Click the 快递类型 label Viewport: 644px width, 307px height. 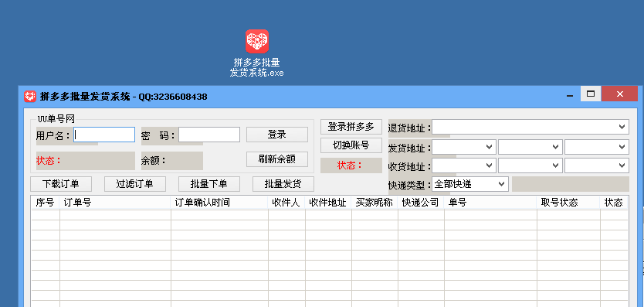tap(409, 185)
